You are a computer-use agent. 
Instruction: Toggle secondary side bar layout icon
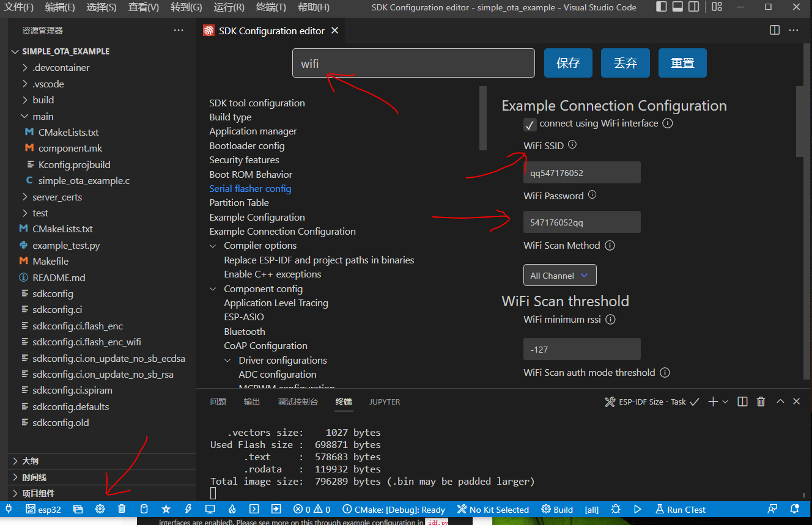[x=693, y=7]
